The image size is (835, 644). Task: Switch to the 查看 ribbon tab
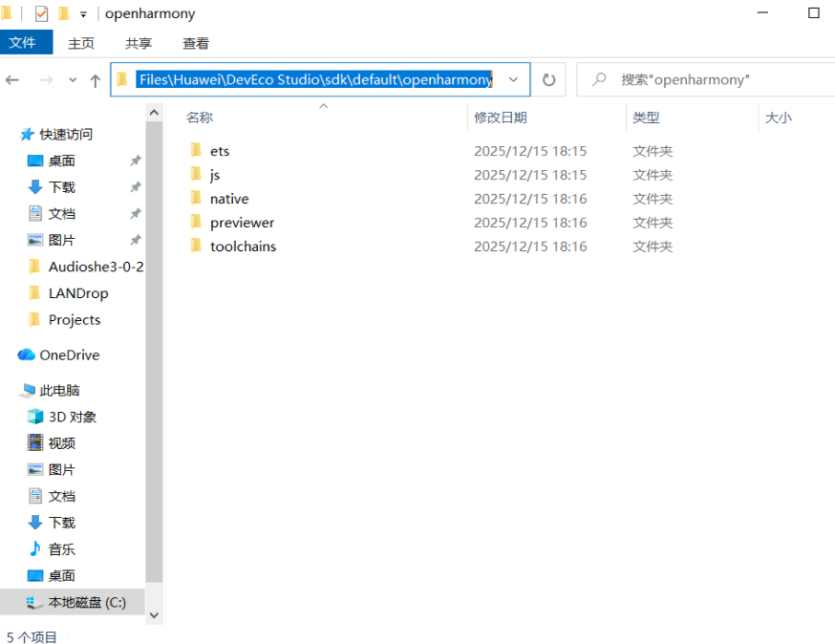point(195,42)
